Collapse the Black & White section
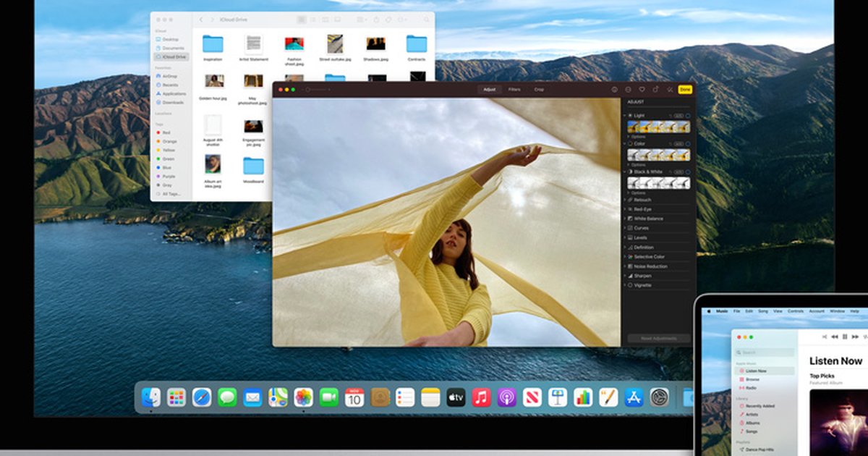Screen dimensions: 868x456 (x=625, y=172)
